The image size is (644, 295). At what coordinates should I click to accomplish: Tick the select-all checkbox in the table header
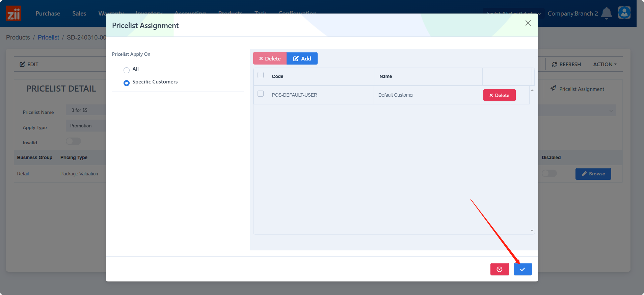(261, 75)
